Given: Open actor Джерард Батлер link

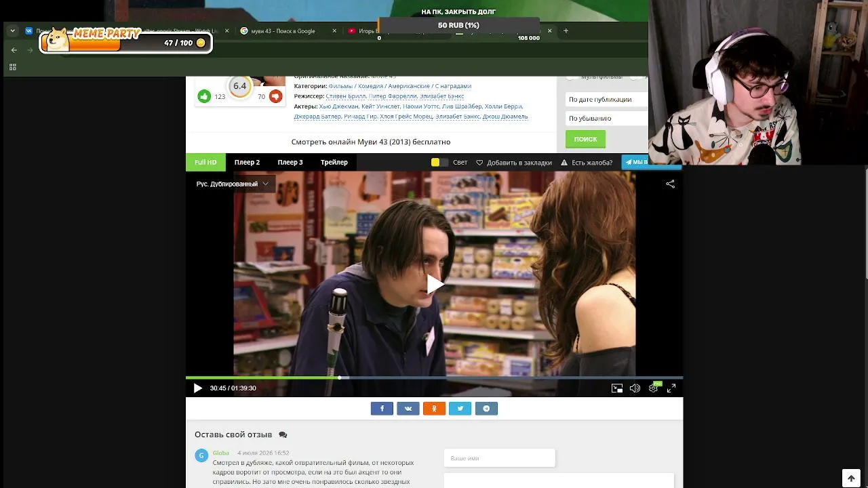Looking at the screenshot, I should (317, 117).
